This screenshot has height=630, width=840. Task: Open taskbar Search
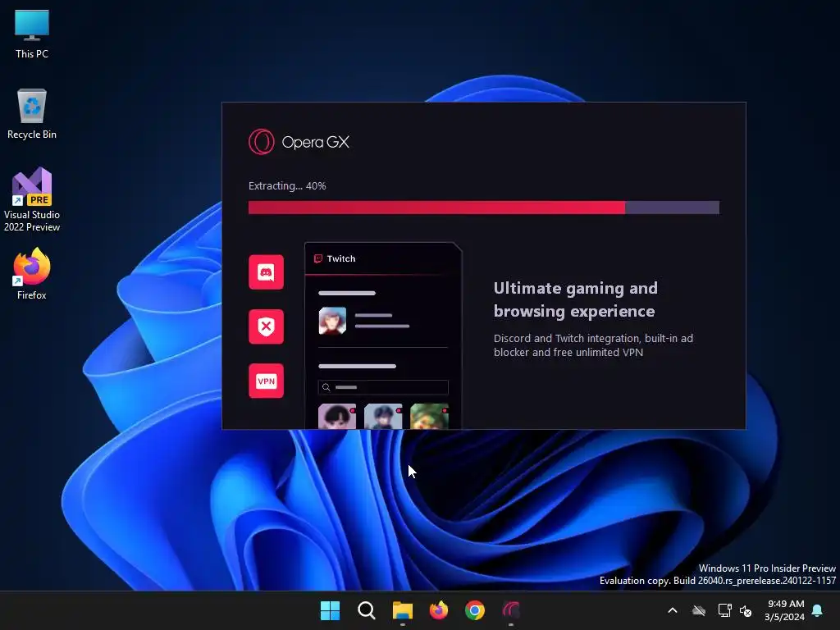[367, 610]
